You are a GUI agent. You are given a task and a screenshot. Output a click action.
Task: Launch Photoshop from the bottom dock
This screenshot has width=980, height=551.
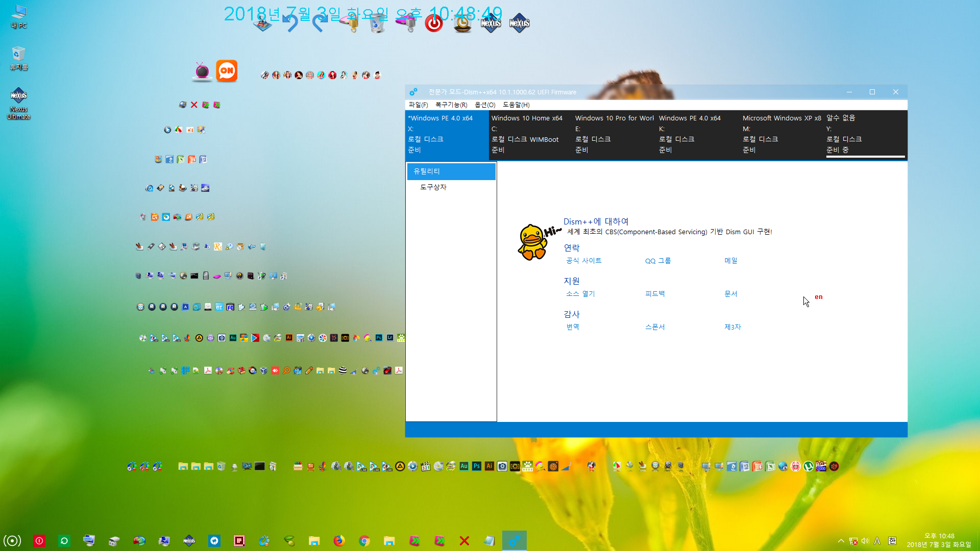click(477, 466)
